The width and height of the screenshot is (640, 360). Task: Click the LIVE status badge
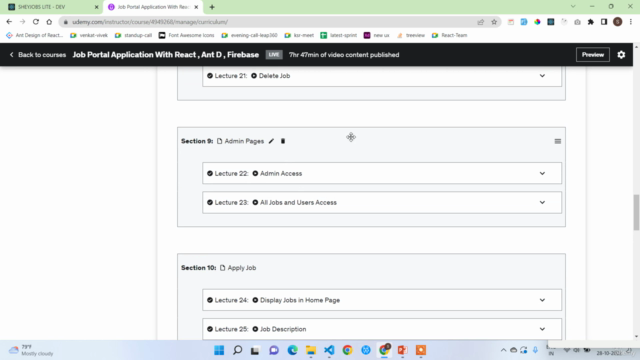click(274, 55)
